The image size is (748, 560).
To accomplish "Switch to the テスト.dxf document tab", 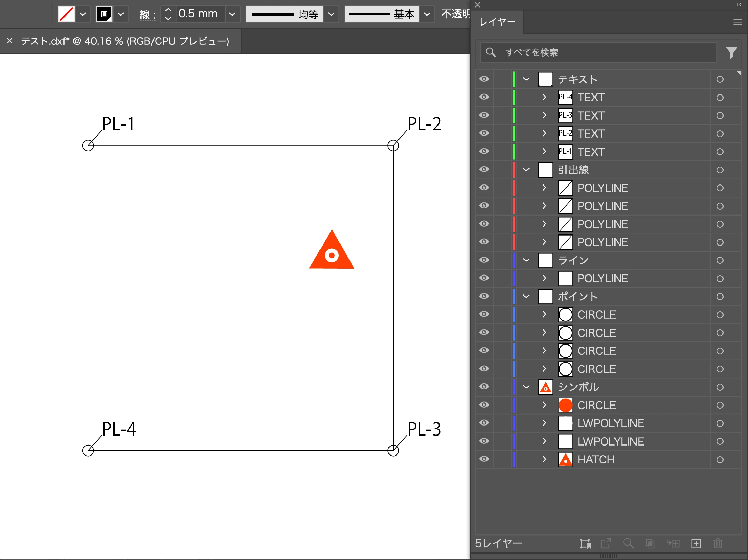I will point(125,41).
